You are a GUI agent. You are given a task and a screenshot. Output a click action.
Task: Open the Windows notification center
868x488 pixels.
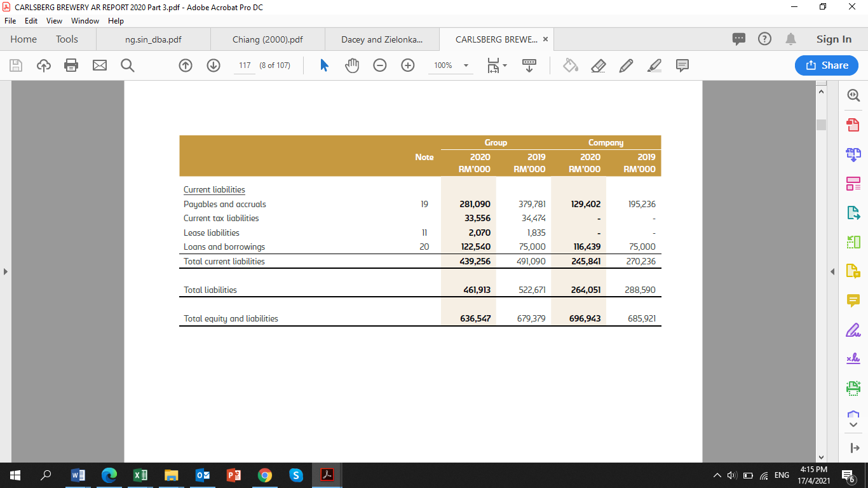pos(848,475)
